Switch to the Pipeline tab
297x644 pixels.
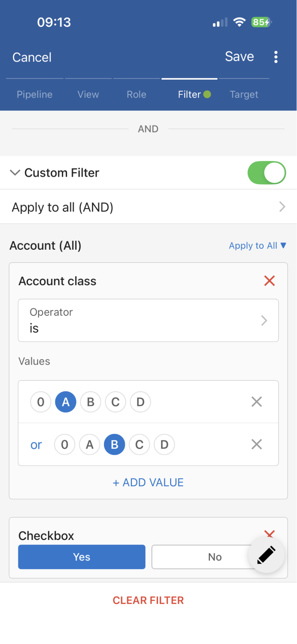[x=34, y=94]
